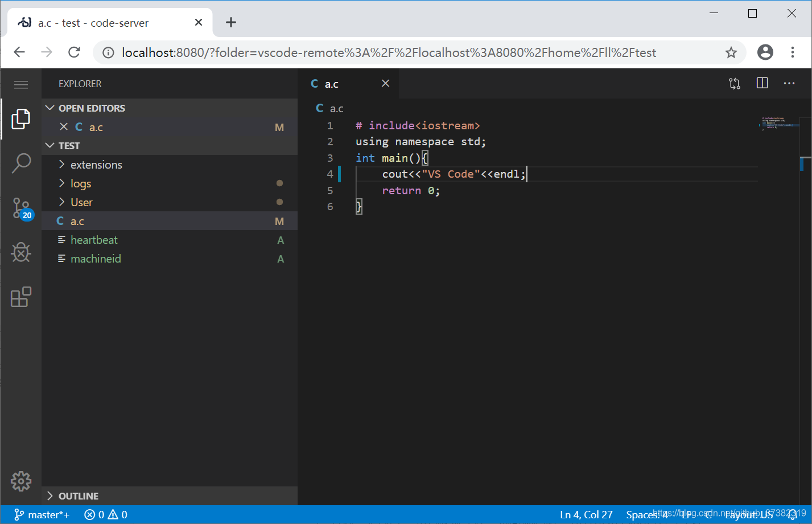
Task: Click the A badge next to heartbeat
Action: click(x=281, y=240)
